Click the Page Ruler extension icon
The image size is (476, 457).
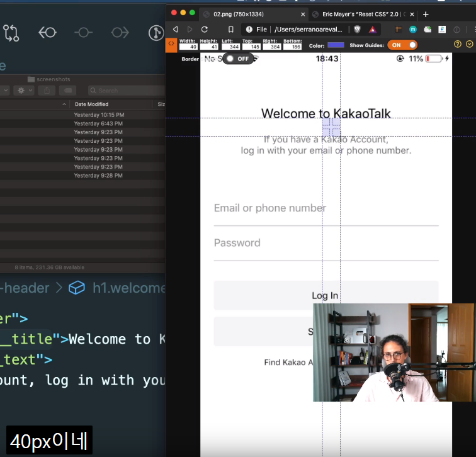399,29
